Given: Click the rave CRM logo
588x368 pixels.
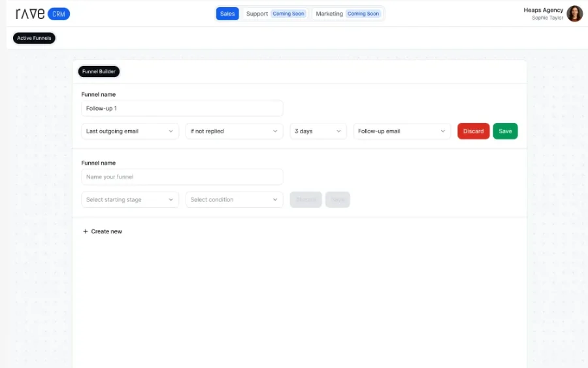Looking at the screenshot, I should click(x=42, y=14).
